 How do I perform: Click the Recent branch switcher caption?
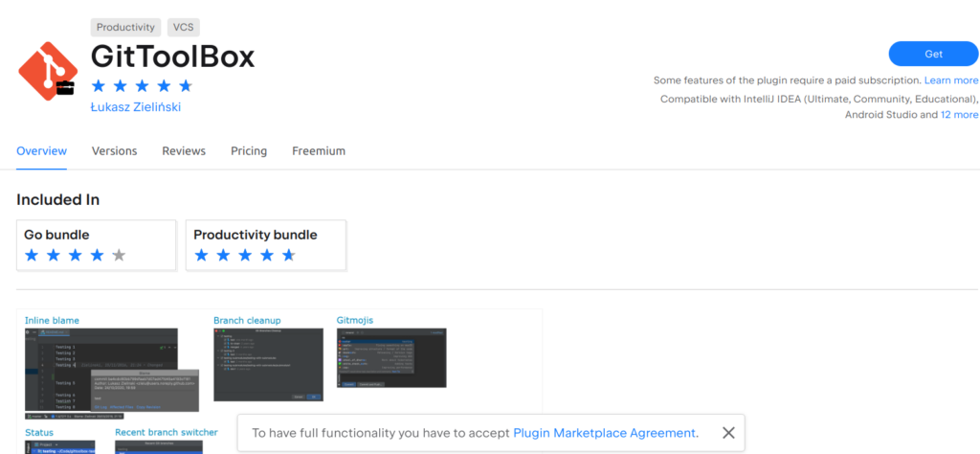[167, 432]
